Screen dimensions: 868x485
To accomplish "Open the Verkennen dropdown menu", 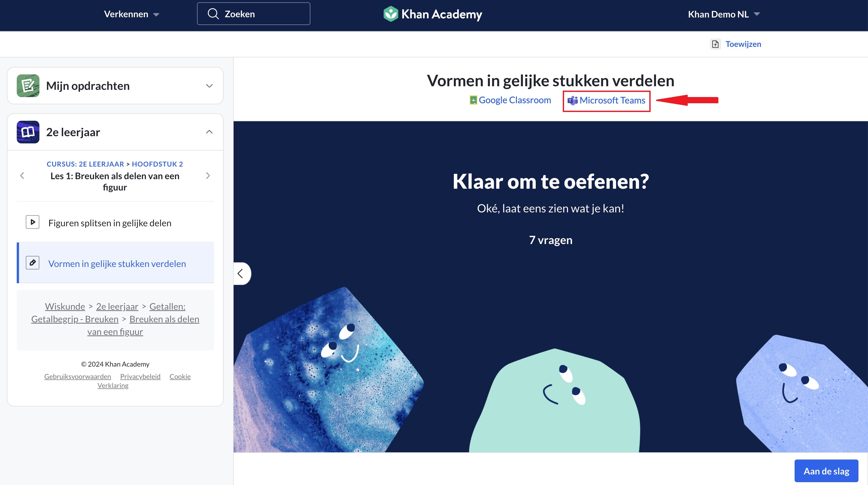I will [x=131, y=14].
